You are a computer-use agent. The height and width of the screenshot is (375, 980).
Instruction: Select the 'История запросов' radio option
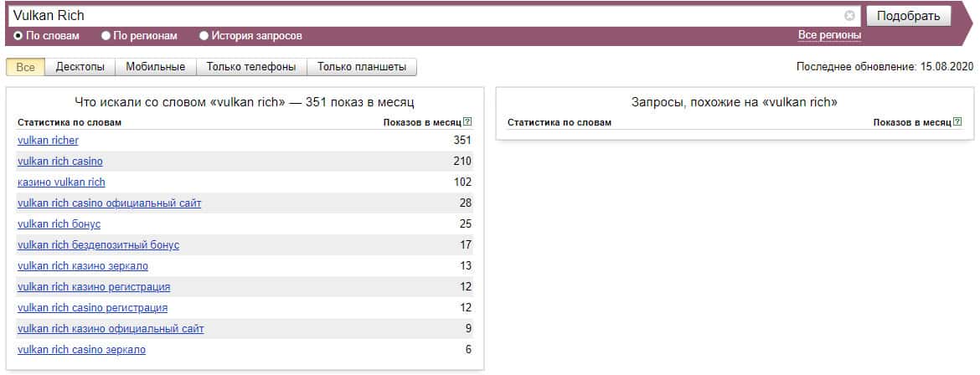204,36
